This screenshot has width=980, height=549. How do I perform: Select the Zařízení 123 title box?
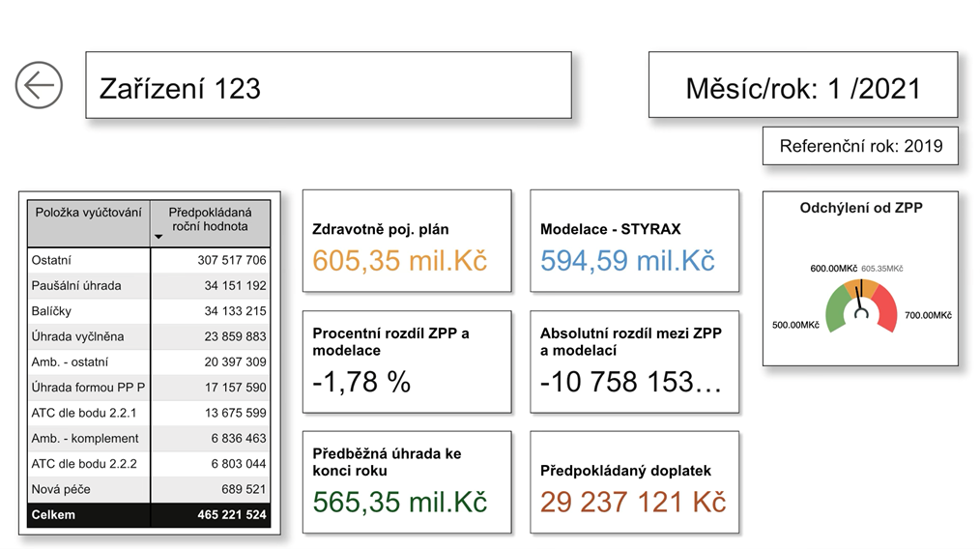point(329,86)
